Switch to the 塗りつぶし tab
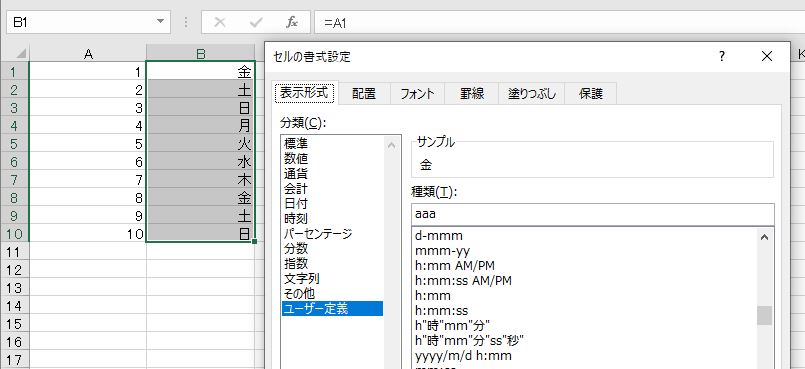 [x=532, y=94]
